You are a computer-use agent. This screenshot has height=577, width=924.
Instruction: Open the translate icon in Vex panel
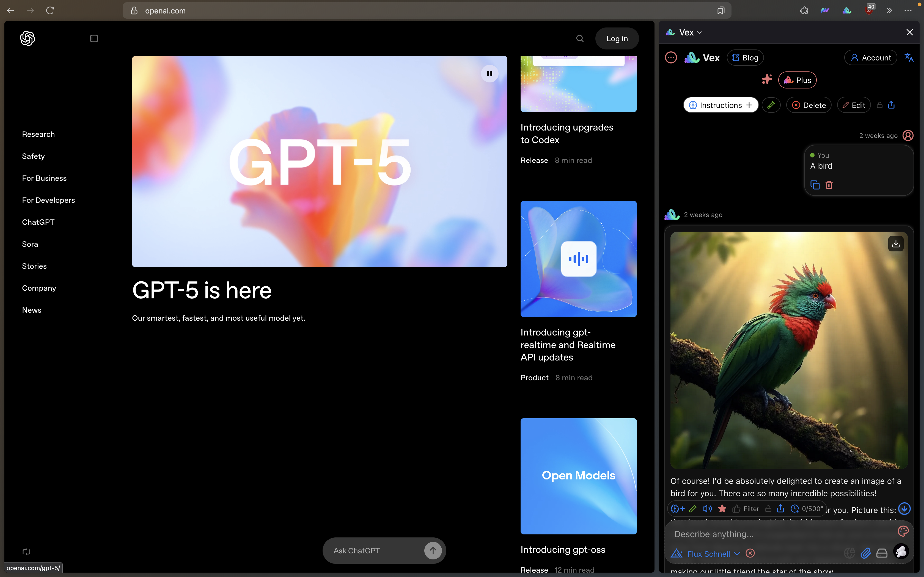909,58
